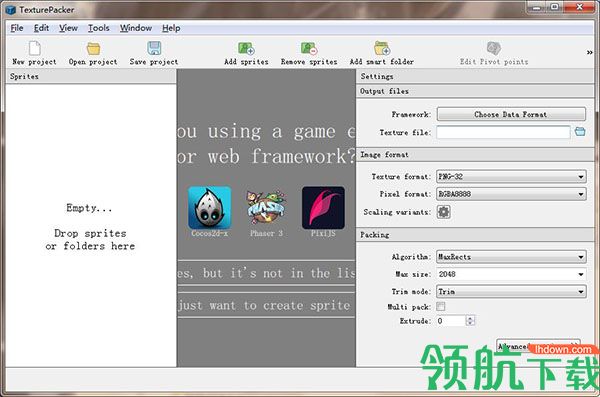The image size is (600, 397).
Task: Click the 'but it's not in the list' option
Action: [266, 273]
